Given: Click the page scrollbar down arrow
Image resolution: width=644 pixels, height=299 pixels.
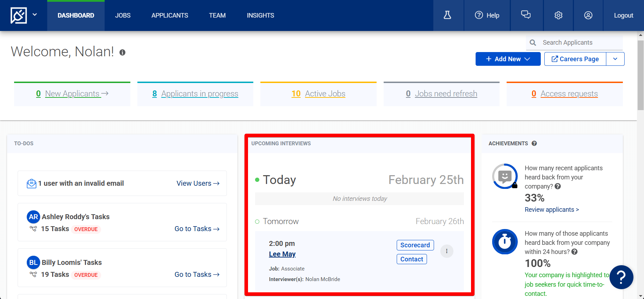Looking at the screenshot, I should [640, 296].
